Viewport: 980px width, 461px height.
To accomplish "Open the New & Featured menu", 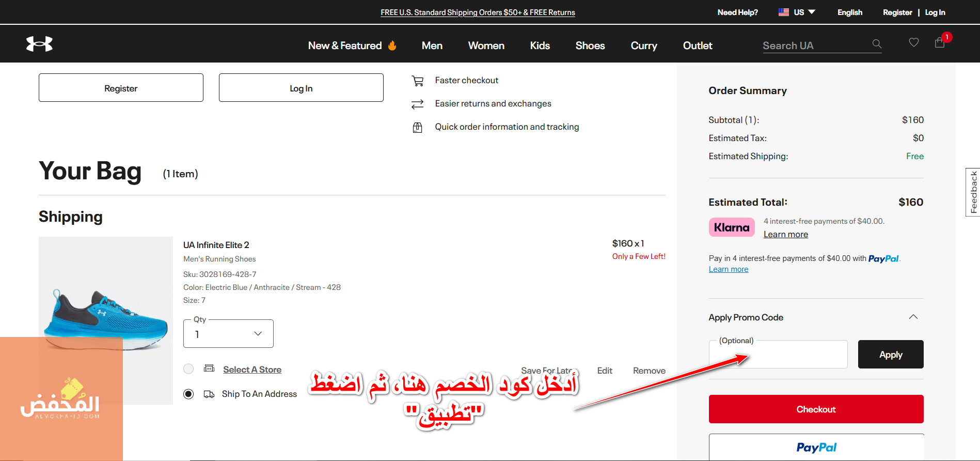I will pos(345,45).
